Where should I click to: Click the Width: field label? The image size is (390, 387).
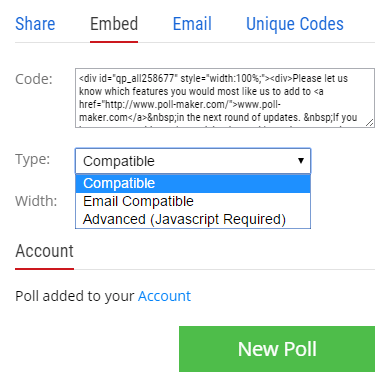(x=36, y=201)
